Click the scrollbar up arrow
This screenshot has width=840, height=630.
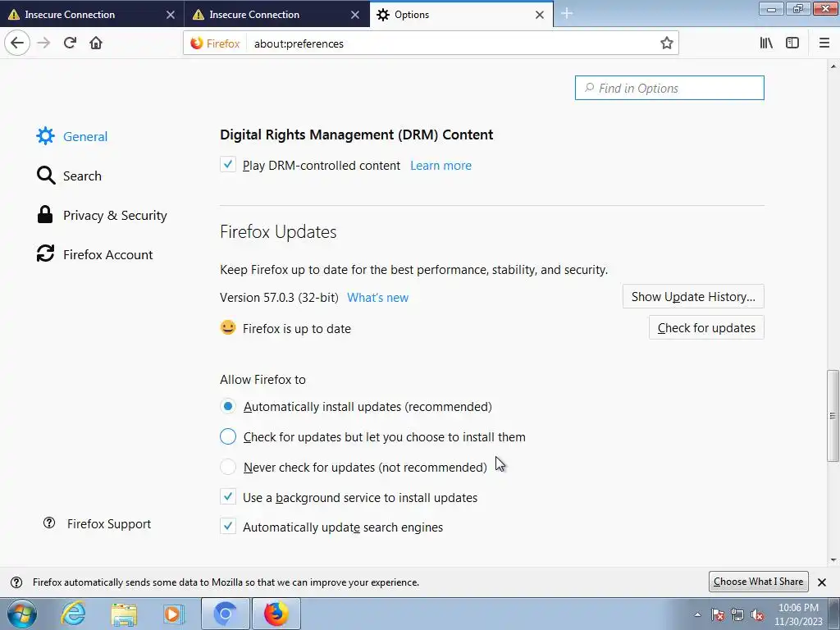pyautogui.click(x=833, y=66)
